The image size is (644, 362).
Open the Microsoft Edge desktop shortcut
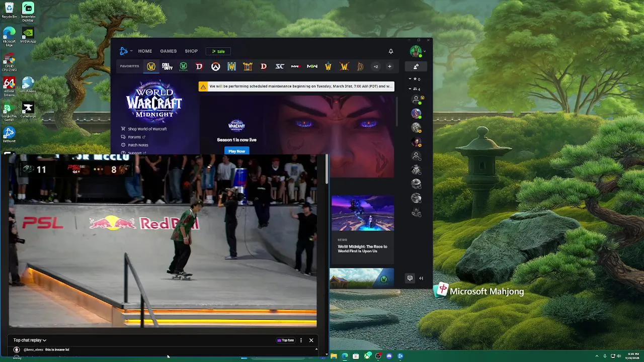9,37
